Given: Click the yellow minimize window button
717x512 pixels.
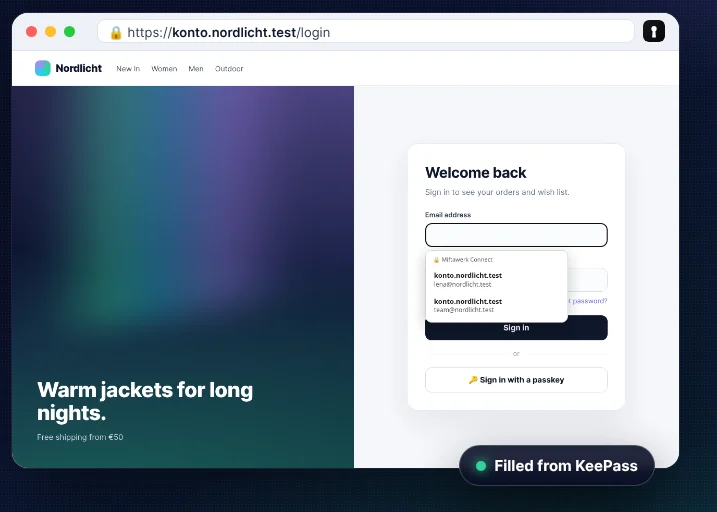Looking at the screenshot, I should point(50,32).
